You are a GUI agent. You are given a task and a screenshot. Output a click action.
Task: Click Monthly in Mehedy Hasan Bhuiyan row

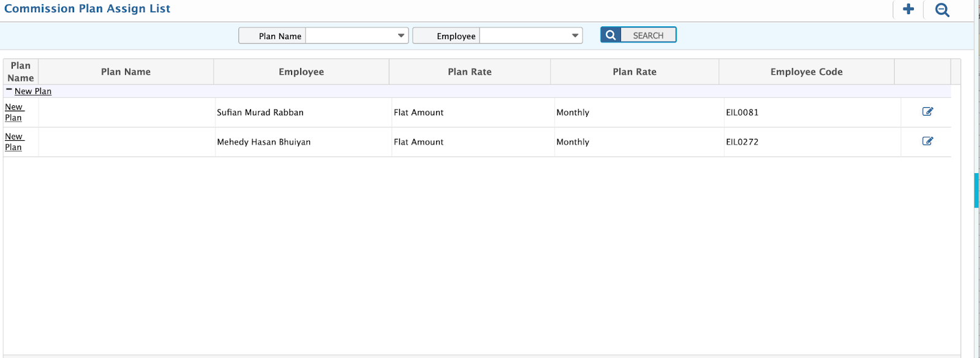(573, 141)
